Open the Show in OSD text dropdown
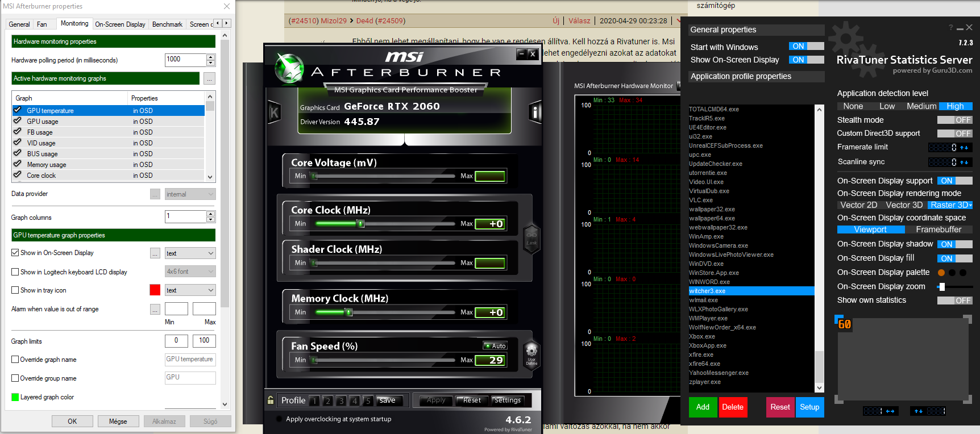 coord(190,253)
